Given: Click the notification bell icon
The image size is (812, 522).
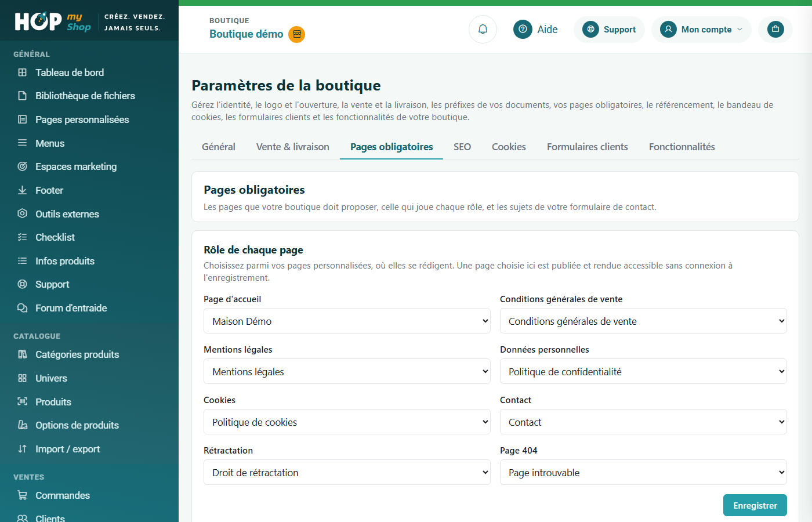Looking at the screenshot, I should click(483, 29).
